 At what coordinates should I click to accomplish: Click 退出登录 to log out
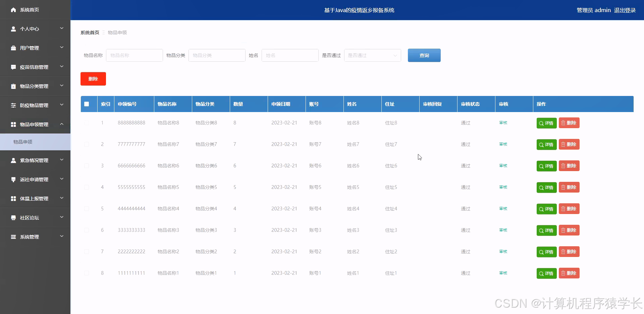pos(625,10)
